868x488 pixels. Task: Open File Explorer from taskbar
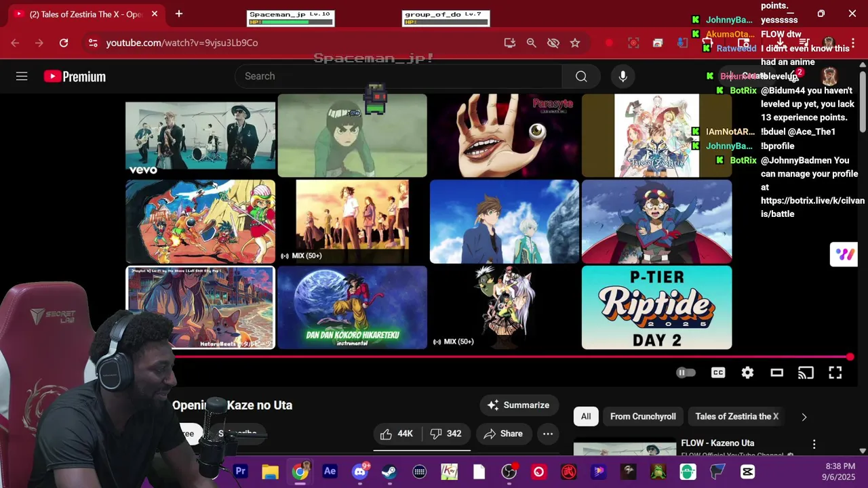270,471
